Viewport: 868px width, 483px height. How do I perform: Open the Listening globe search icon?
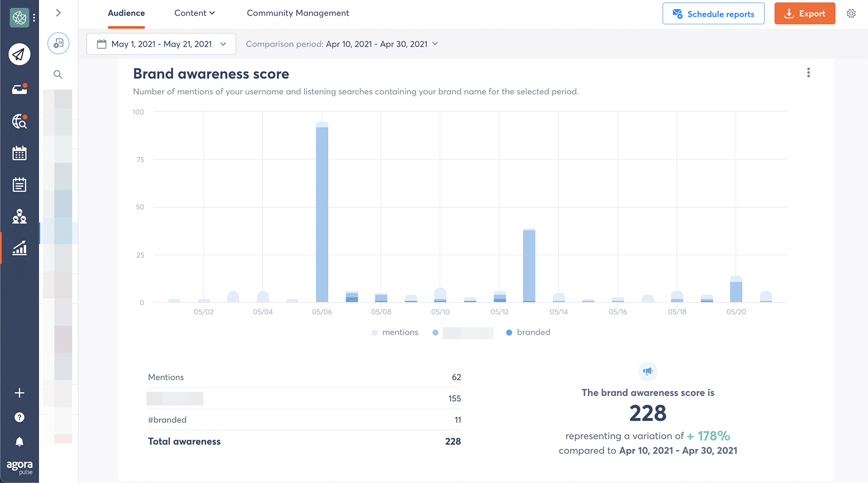pos(20,122)
